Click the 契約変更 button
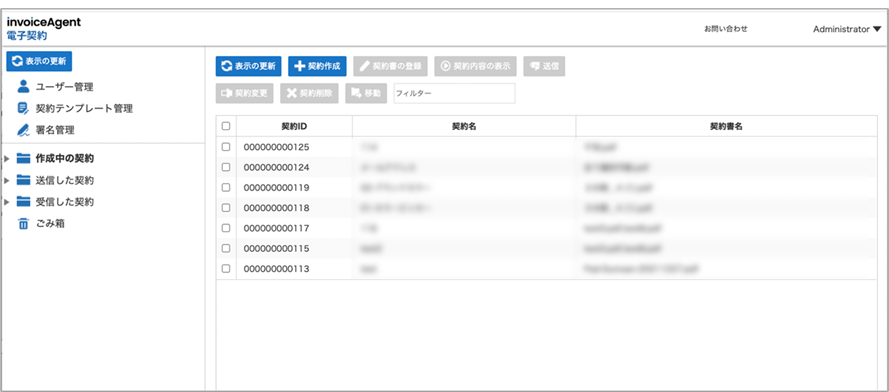 (244, 93)
